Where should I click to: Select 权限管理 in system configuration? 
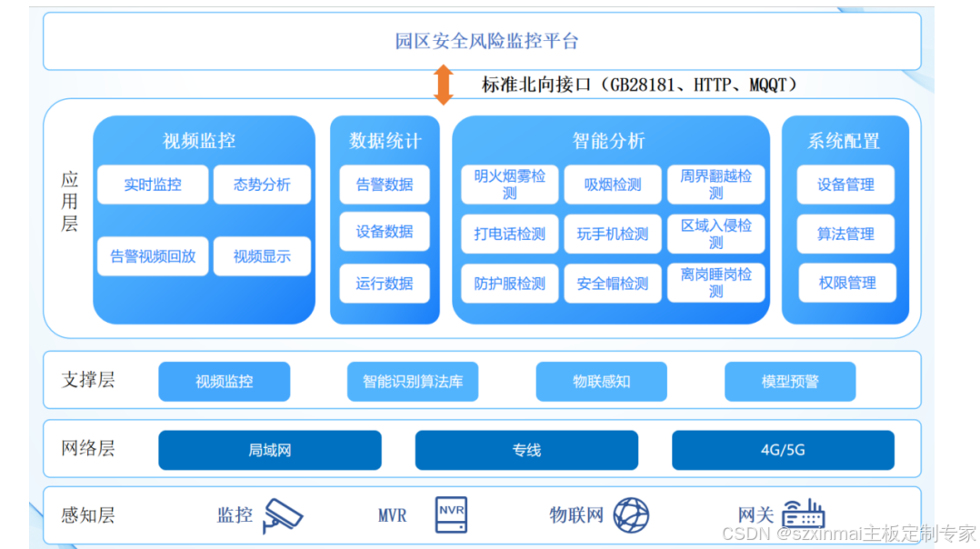846,283
